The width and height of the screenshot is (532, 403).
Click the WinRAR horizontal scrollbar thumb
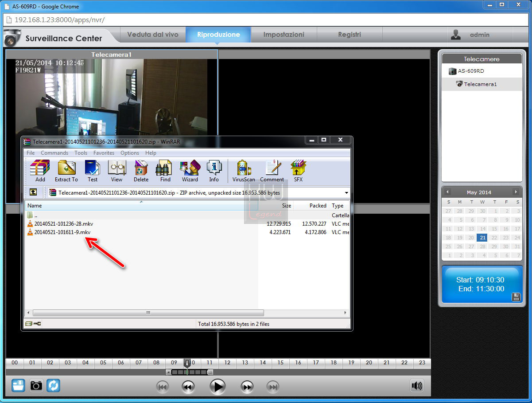click(x=148, y=313)
